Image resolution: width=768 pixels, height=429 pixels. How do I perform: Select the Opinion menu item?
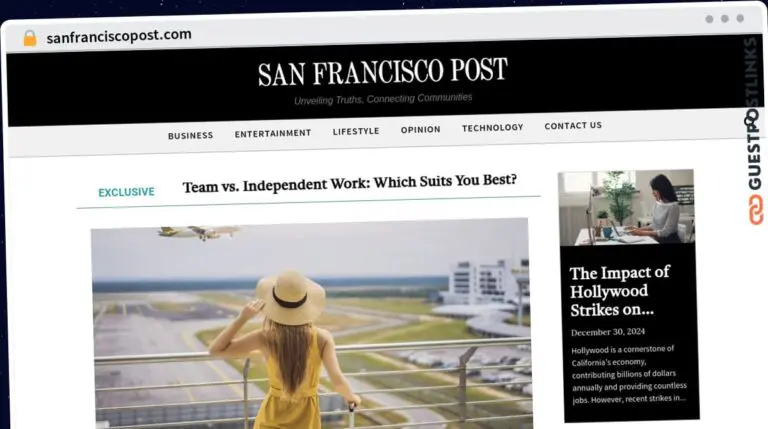tap(421, 130)
